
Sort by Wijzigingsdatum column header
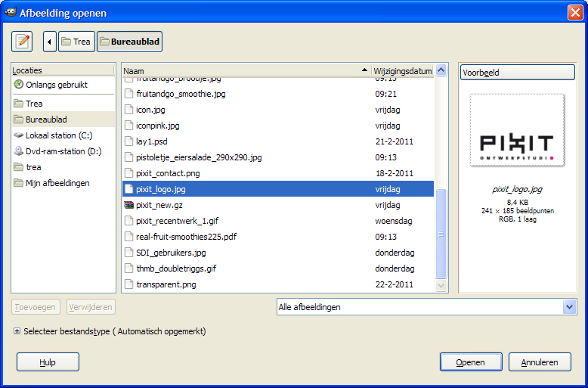402,71
